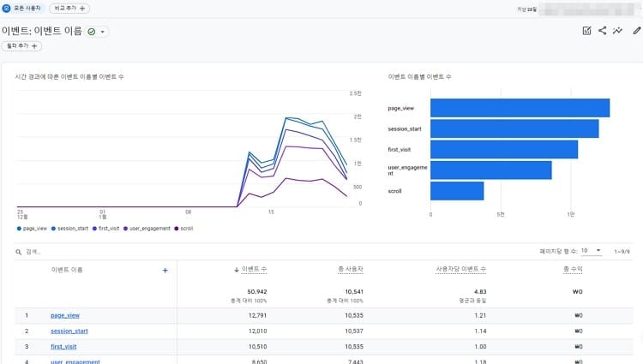Click the bar chart title text

coord(419,76)
